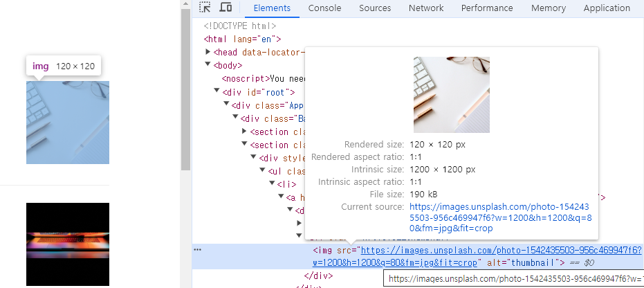Click the img 120 × 120 inspect tooltip

(x=64, y=66)
